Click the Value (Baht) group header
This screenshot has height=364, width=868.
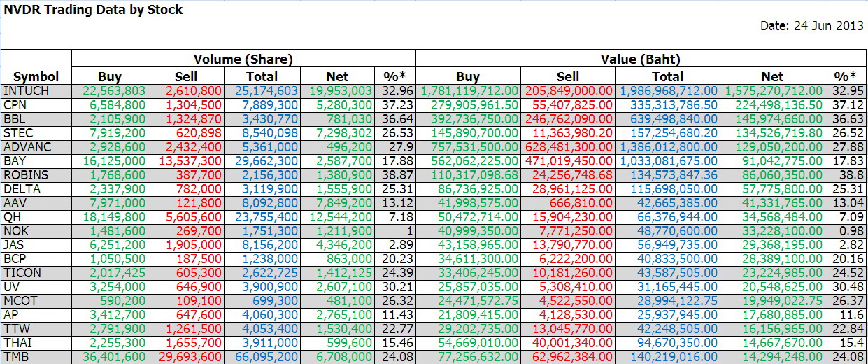point(641,59)
